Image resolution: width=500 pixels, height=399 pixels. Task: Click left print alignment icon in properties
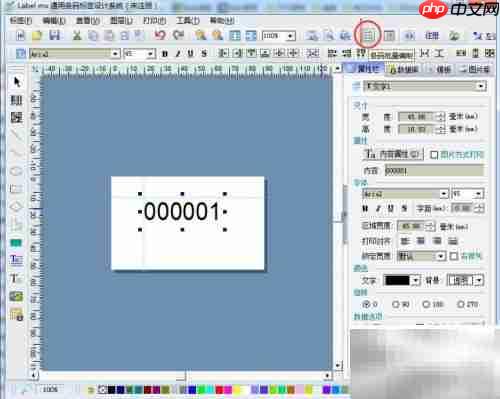[405, 241]
